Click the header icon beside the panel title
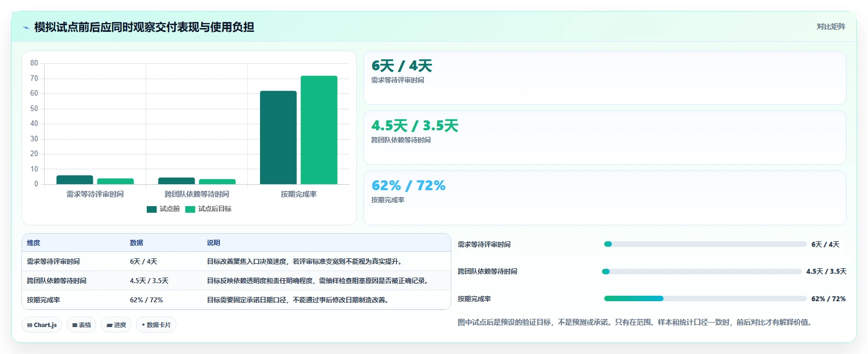This screenshot has width=868, height=354. coord(26,27)
